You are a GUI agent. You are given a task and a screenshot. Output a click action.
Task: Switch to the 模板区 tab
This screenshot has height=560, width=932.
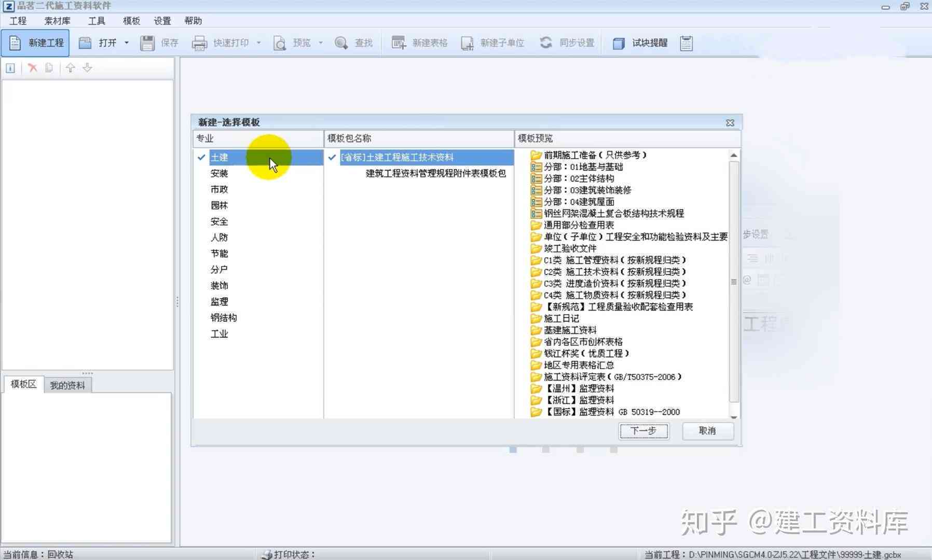[23, 384]
